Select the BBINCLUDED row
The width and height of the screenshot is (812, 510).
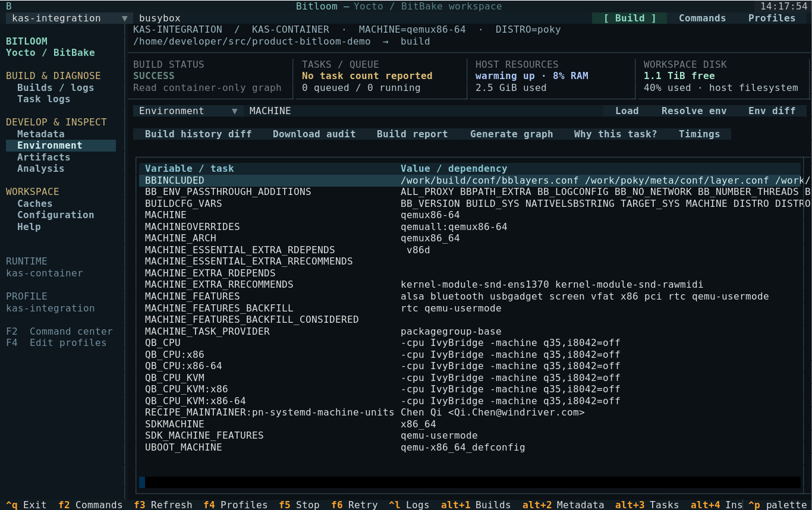470,181
